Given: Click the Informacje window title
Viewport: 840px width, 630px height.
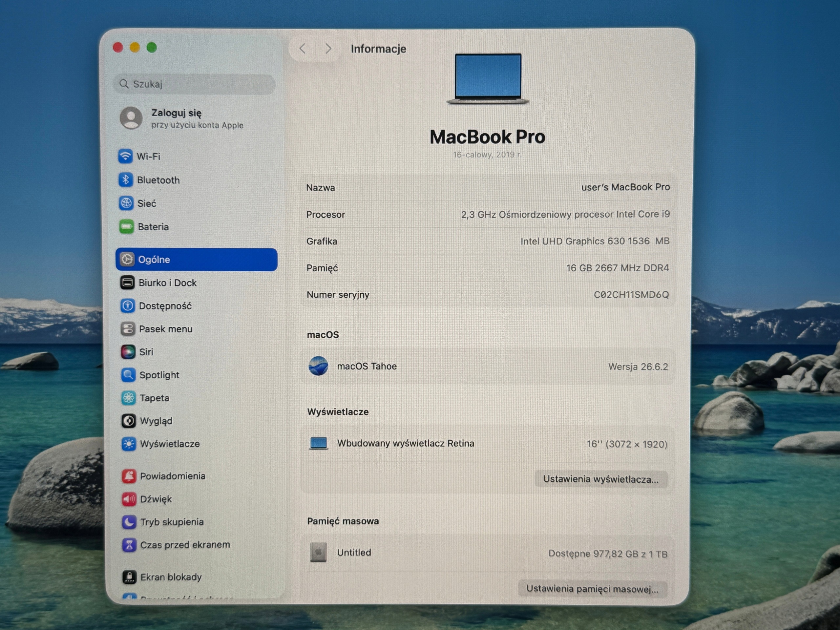Looking at the screenshot, I should tap(378, 49).
